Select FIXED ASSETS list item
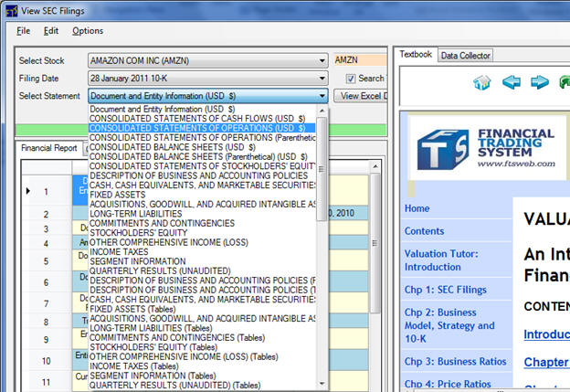This screenshot has width=570, height=392. pos(202,195)
